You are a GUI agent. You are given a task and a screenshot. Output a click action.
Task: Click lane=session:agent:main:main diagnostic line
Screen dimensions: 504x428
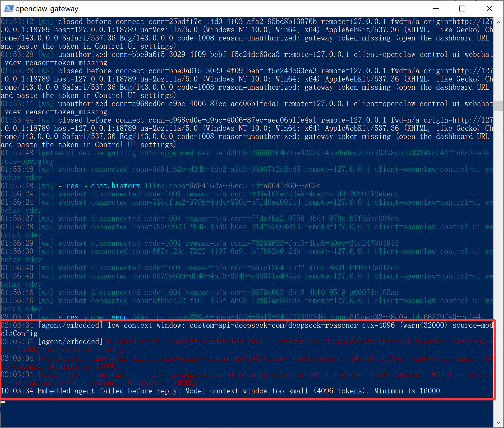tap(247, 378)
